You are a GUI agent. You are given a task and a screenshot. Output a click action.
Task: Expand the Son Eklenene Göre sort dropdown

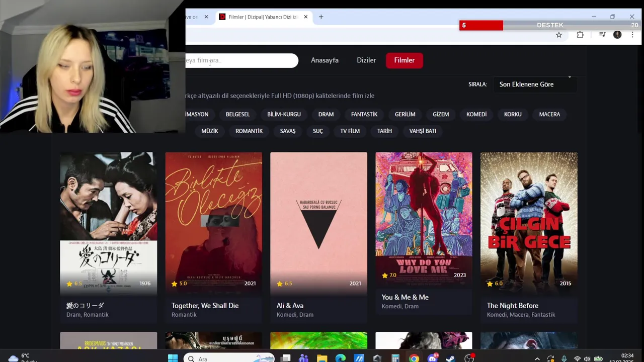click(x=535, y=84)
